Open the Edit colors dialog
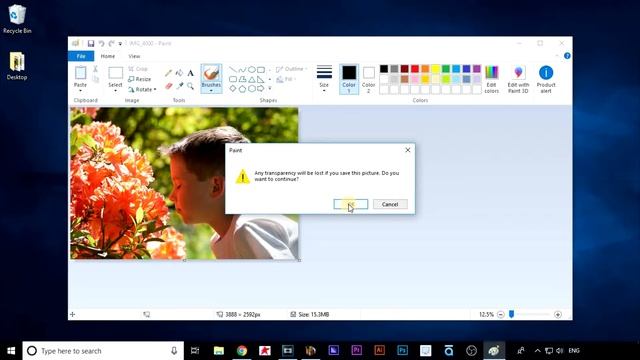Viewport: 640px width, 360px height. tap(491, 79)
